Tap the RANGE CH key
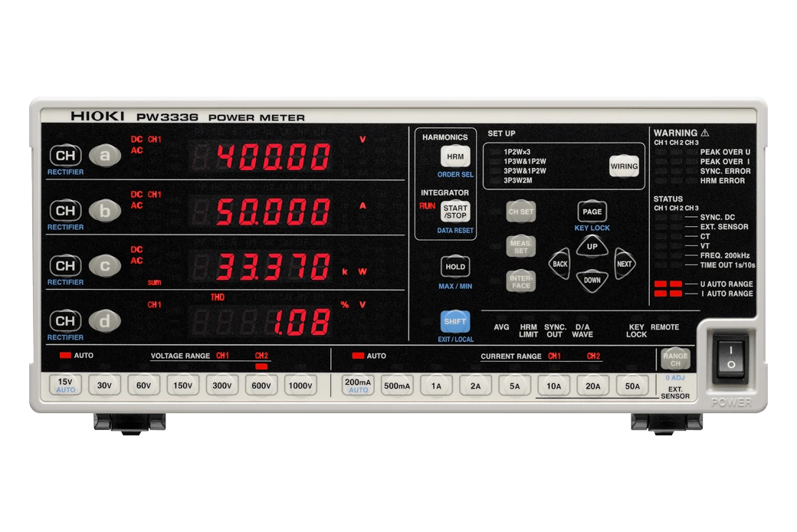Image resolution: width=797 pixels, height=532 pixels. pos(675,360)
